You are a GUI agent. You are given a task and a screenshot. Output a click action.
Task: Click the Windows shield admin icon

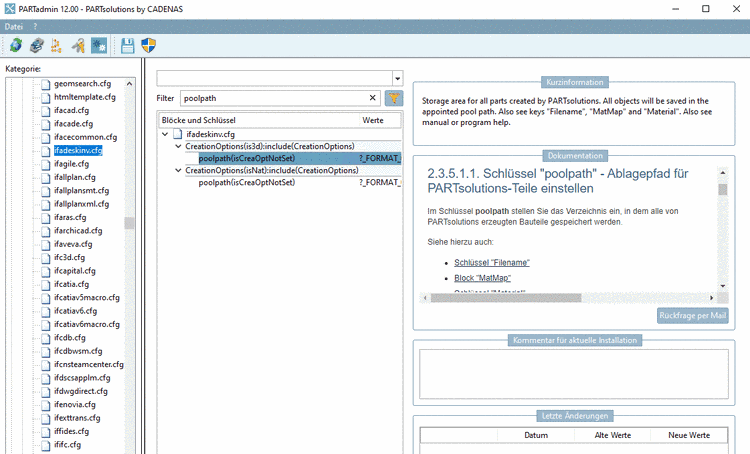(149, 45)
